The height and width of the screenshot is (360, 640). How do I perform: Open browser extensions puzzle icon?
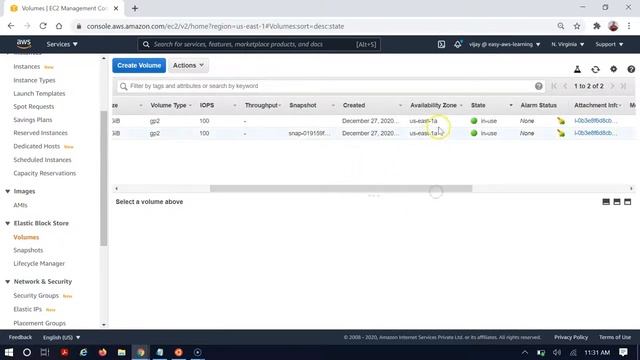pos(597,26)
